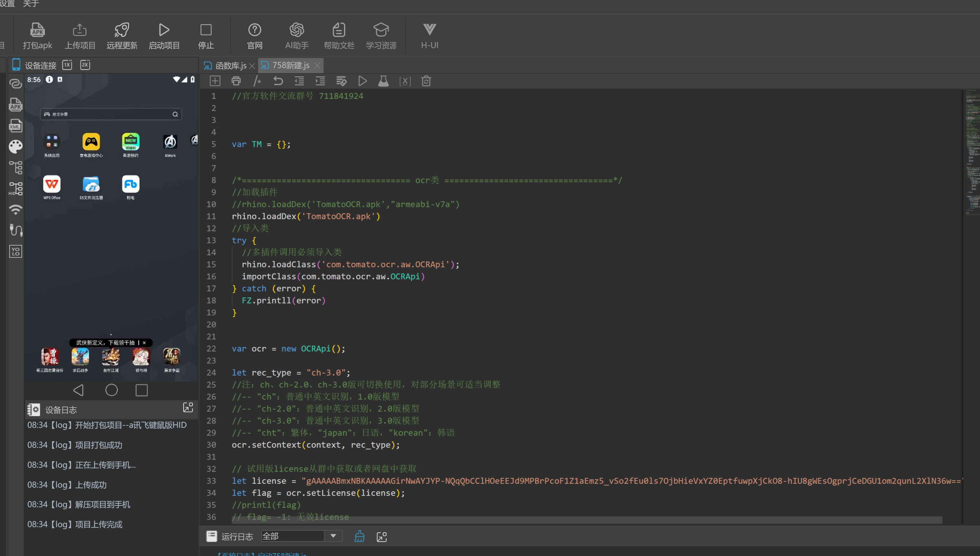Click the WiFi icon in left sidebar
Image resolution: width=980 pixels, height=556 pixels.
pyautogui.click(x=16, y=209)
